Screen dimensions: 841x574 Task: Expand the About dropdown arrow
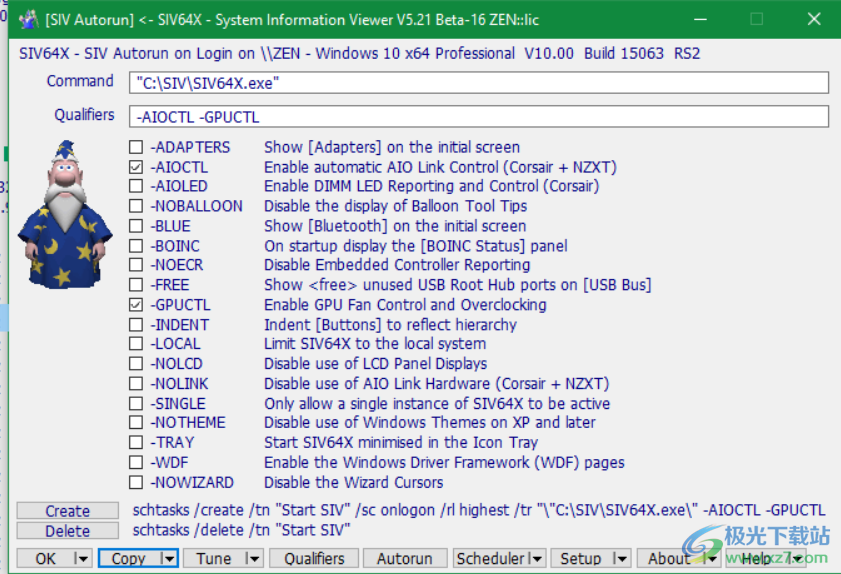pyautogui.click(x=711, y=558)
